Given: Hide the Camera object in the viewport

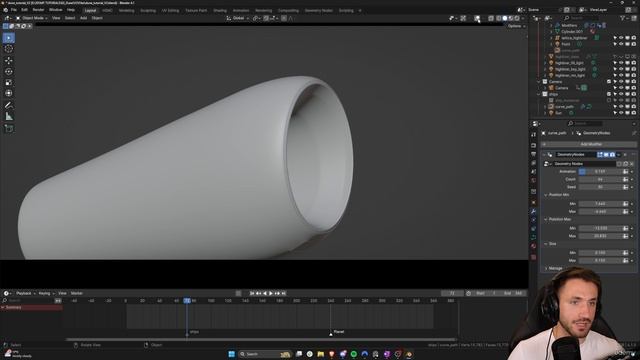Looking at the screenshot, I should [x=621, y=88].
